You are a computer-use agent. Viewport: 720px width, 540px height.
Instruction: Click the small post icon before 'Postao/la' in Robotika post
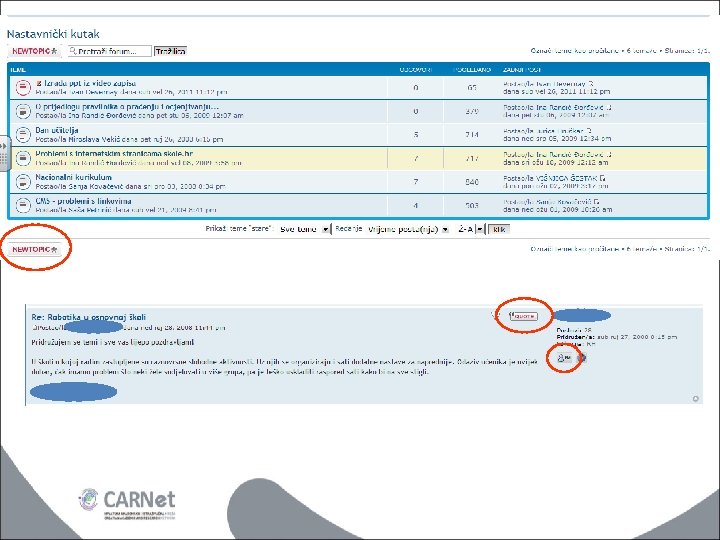(x=34, y=328)
